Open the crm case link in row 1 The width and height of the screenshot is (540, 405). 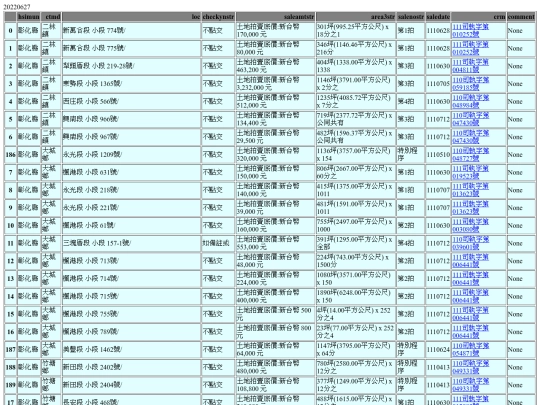coord(470,48)
